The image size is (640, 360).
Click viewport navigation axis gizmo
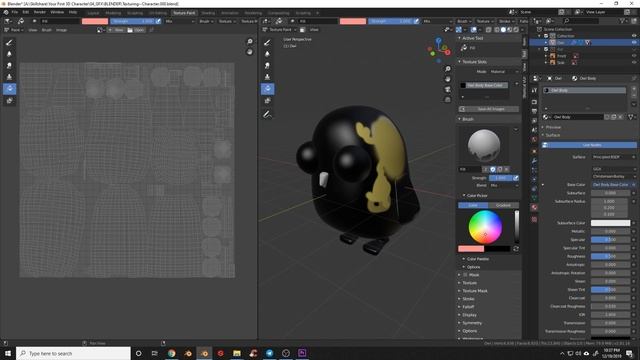[439, 50]
